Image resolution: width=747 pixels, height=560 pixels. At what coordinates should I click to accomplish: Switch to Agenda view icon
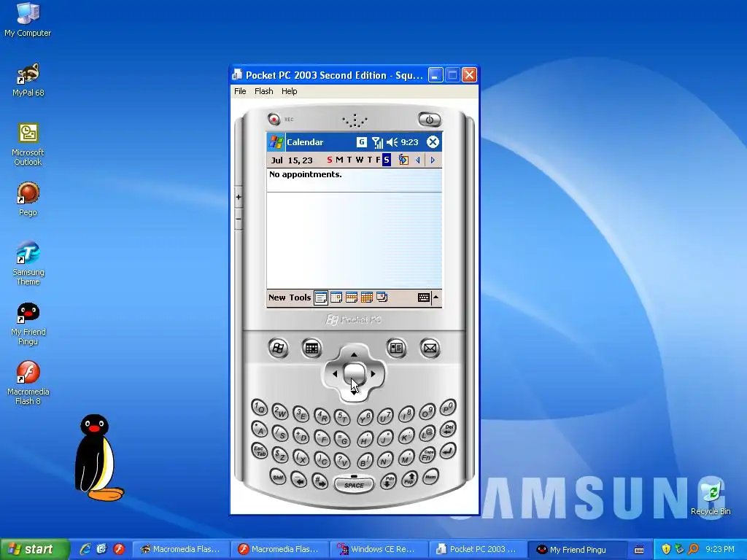321,297
